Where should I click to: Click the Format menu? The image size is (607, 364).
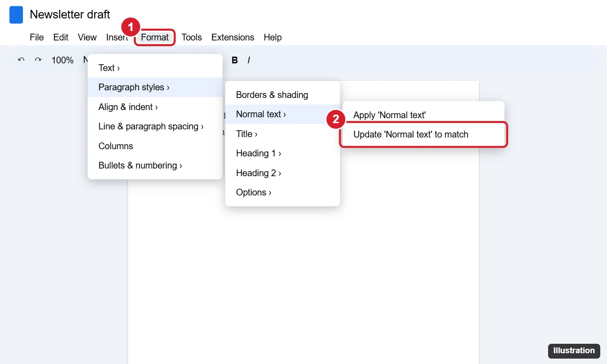click(x=155, y=37)
